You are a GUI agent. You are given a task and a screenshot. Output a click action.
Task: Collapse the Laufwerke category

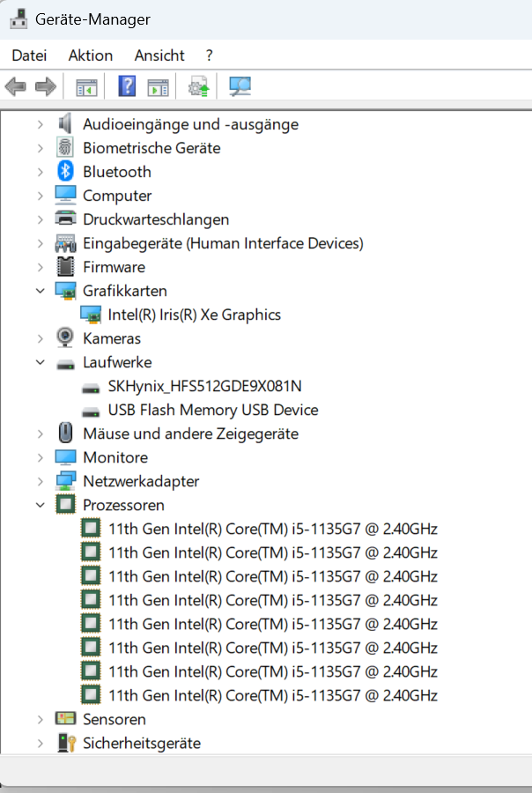point(41,362)
